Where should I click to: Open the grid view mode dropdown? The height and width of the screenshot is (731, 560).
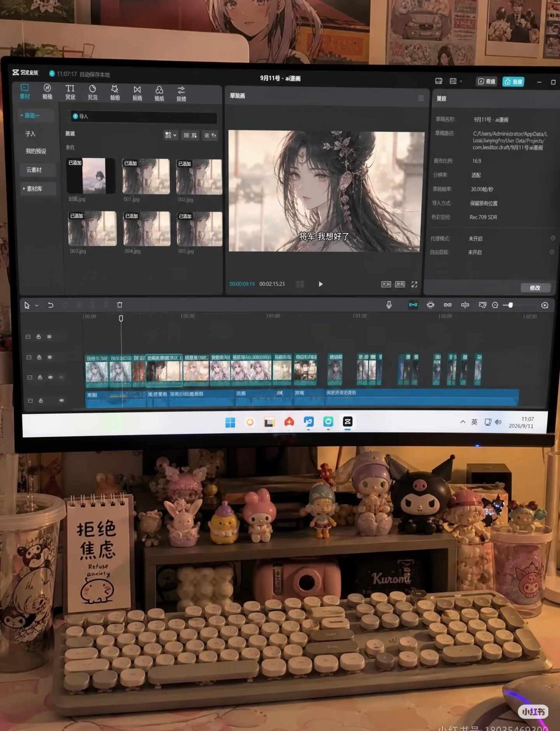171,135
